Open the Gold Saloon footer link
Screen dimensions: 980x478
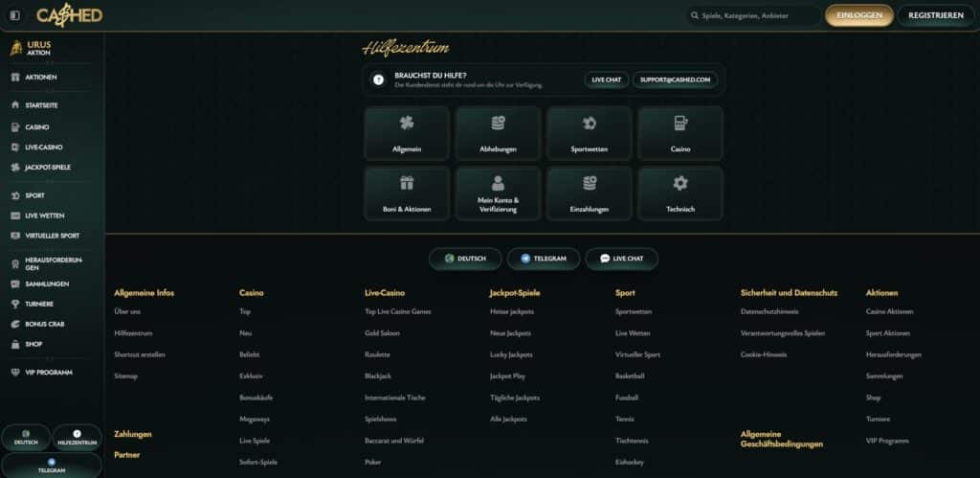pyautogui.click(x=382, y=333)
